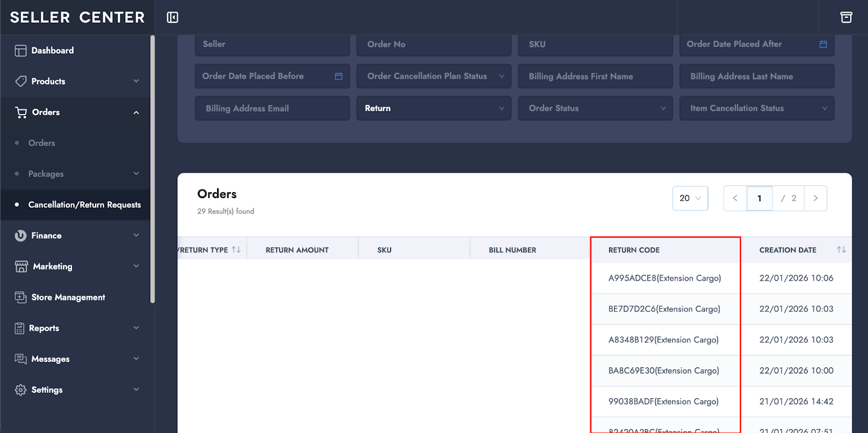Sort by Return Type column arrows

tap(236, 250)
